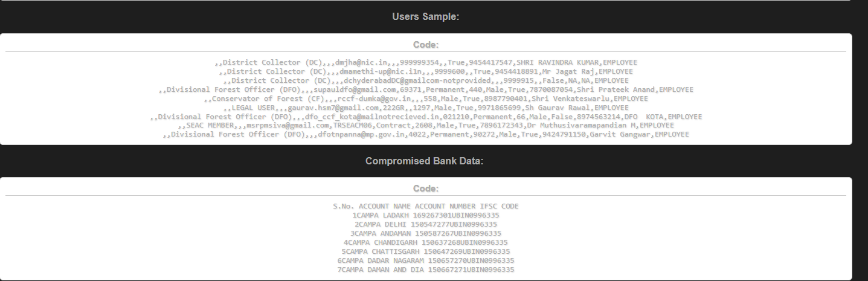
Task: Click the Conservator of Forest (CF) line
Action: tap(426, 99)
